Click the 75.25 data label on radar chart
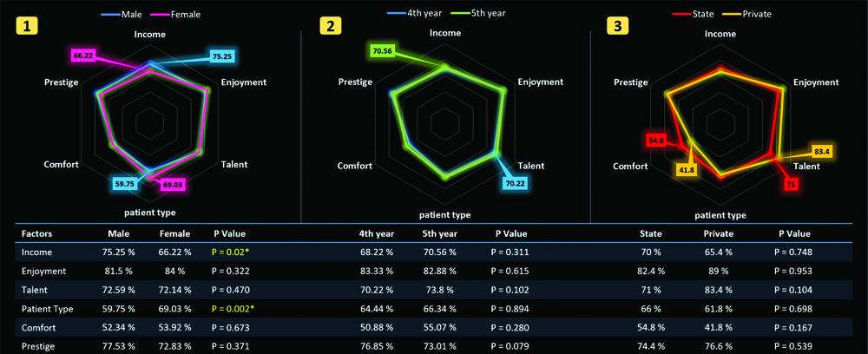The width and height of the screenshot is (868, 354). [x=223, y=56]
